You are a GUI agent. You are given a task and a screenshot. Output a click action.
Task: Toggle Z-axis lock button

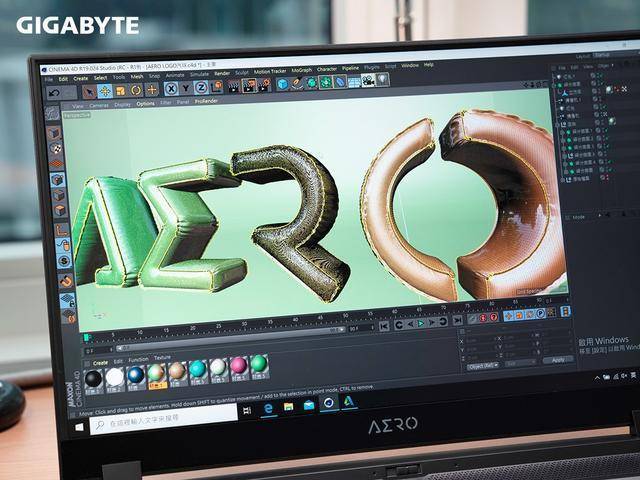pyautogui.click(x=201, y=87)
